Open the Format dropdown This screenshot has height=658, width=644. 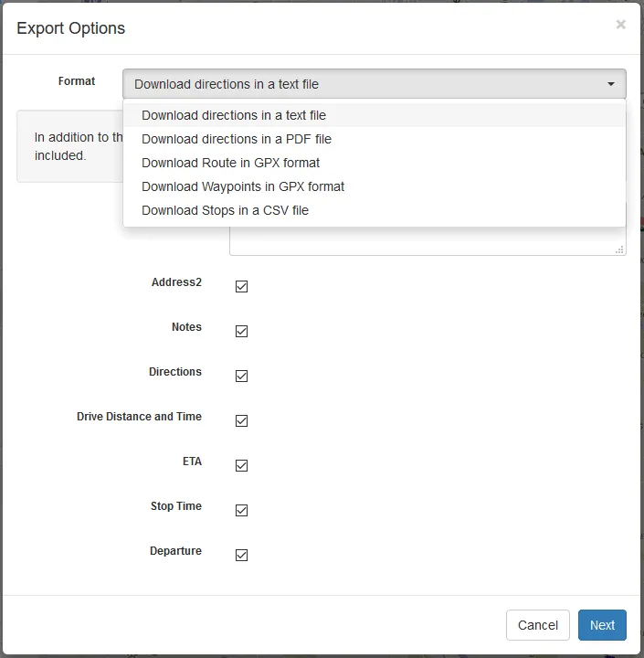[375, 84]
